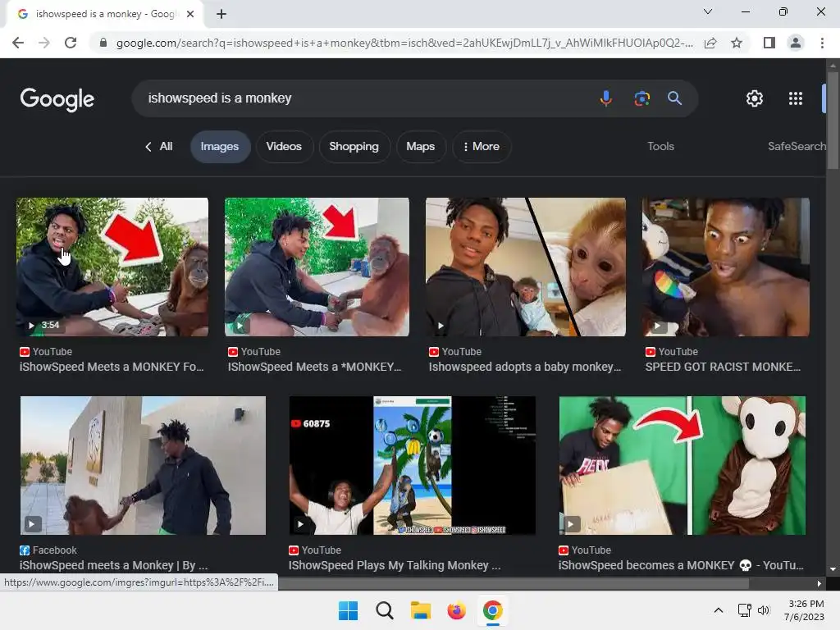Viewport: 840px width, 630px height.
Task: Click YouTube source above 'SPEED GOT RACIST'
Action: pos(672,352)
